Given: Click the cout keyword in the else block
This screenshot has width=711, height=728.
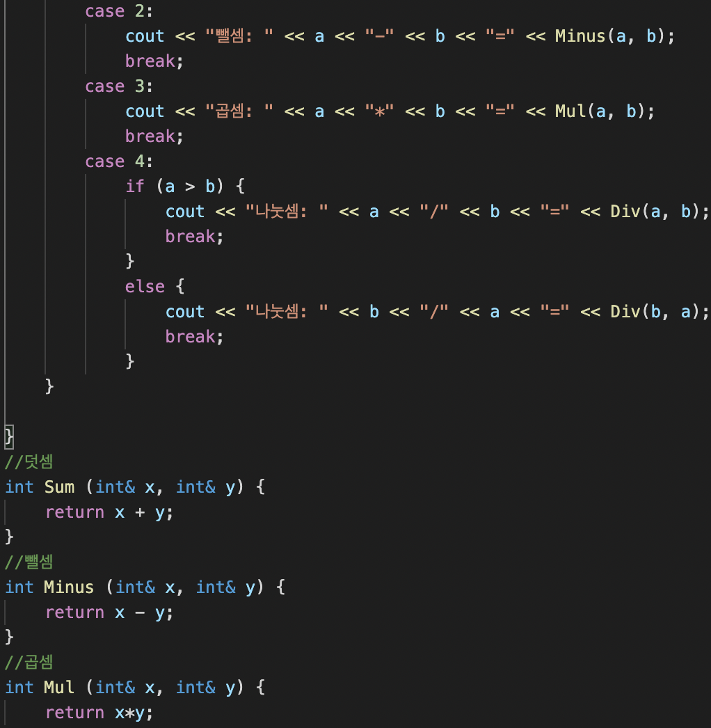Looking at the screenshot, I should pos(185,312).
